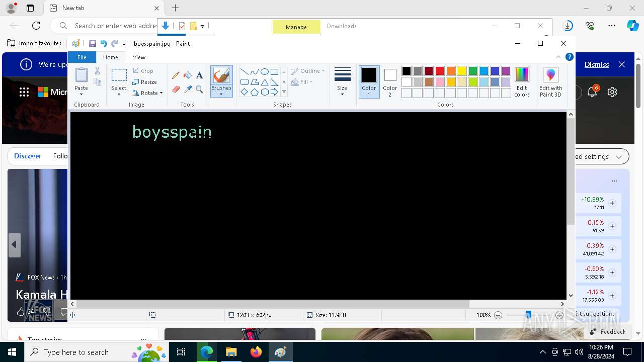The height and width of the screenshot is (362, 644).
Task: Open the shape Fill dropdown
Action: tap(302, 82)
